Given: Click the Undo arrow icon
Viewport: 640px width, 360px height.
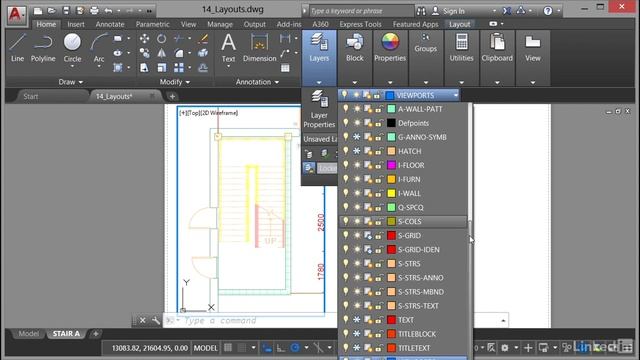Looking at the screenshot, I should pos(108,11).
